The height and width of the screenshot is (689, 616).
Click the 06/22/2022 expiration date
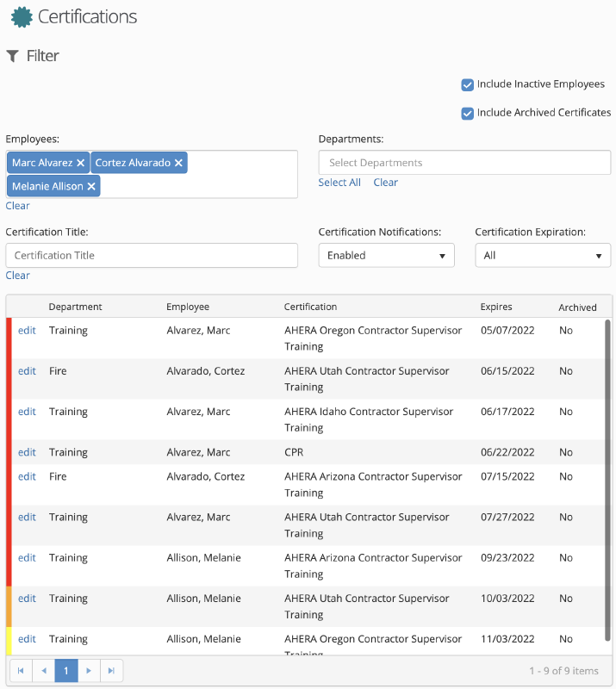507,452
